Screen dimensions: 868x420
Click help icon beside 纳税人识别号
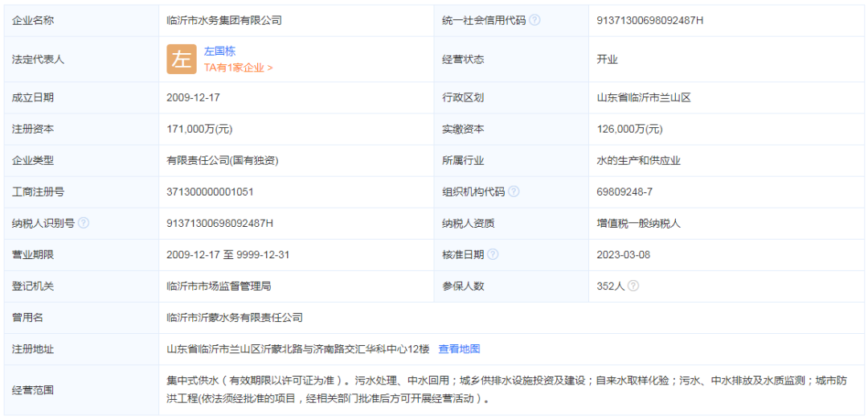(84, 224)
